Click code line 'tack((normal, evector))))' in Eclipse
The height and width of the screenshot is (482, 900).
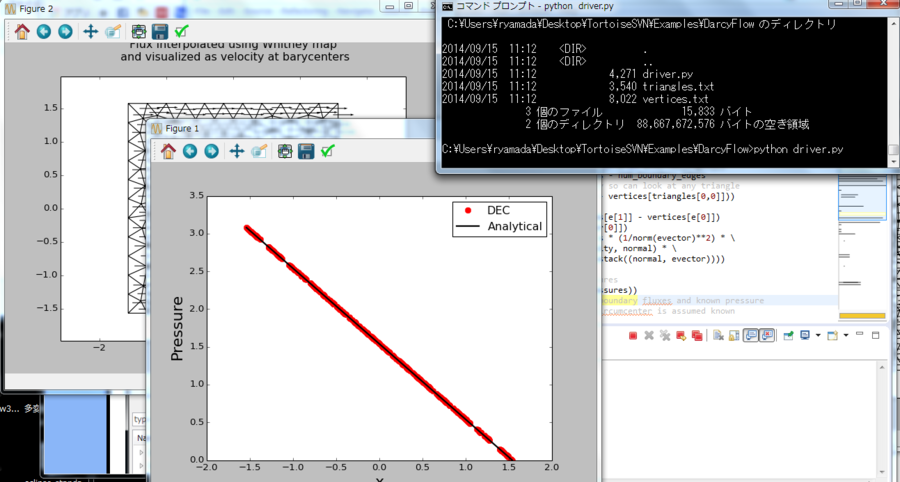[664, 259]
